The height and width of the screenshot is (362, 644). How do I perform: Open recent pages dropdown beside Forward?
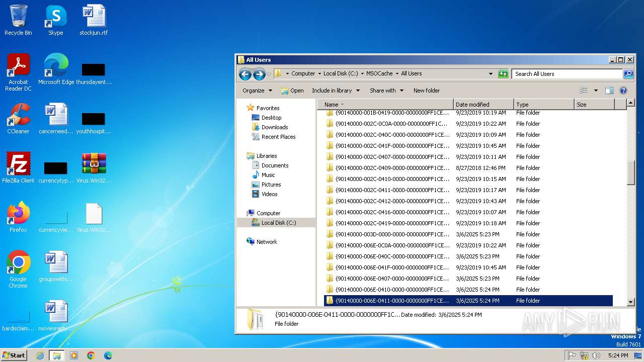point(269,74)
